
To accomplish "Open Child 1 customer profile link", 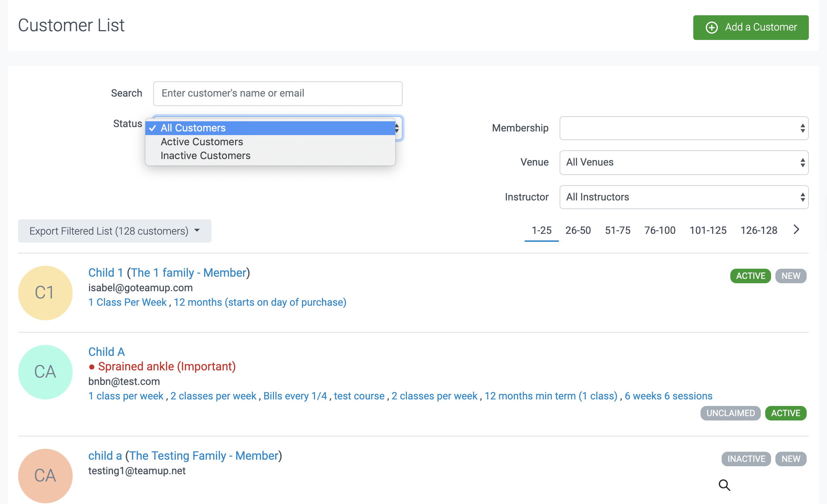I will coord(106,273).
